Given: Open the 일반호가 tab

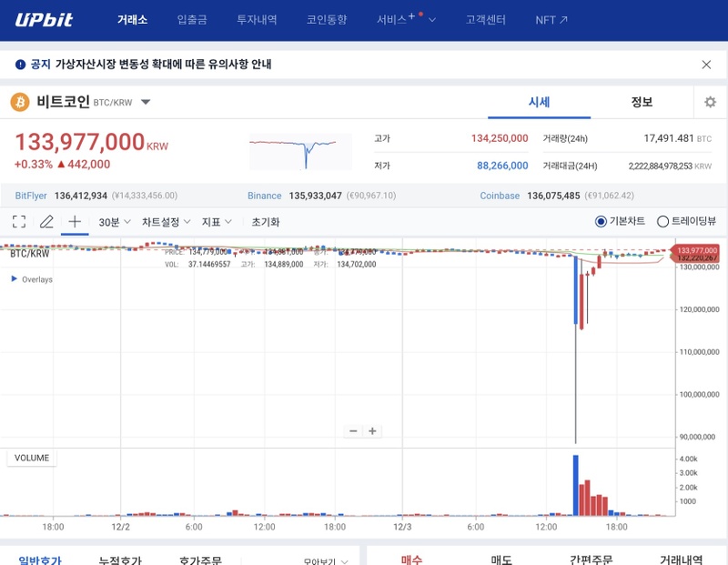Looking at the screenshot, I should pyautogui.click(x=40, y=560).
